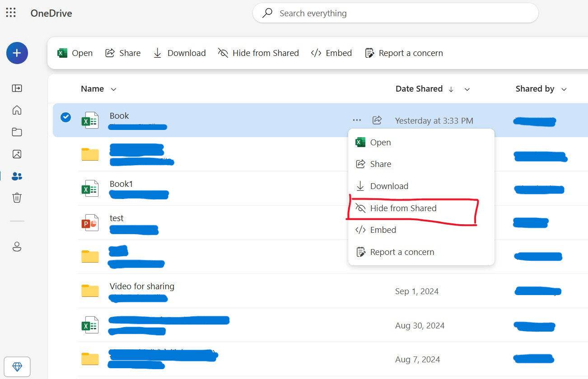Image resolution: width=588 pixels, height=379 pixels.
Task: Click Report a concern in the toolbar
Action: coord(403,53)
